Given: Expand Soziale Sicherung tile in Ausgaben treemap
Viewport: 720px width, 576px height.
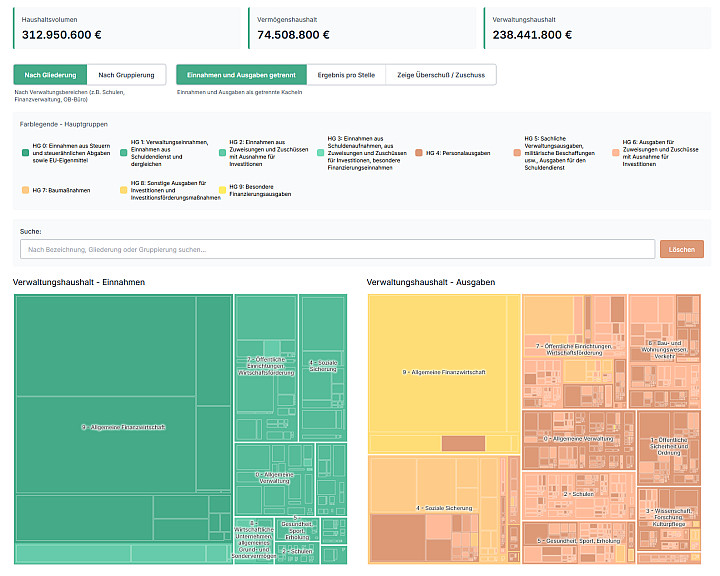Looking at the screenshot, I should [x=443, y=508].
